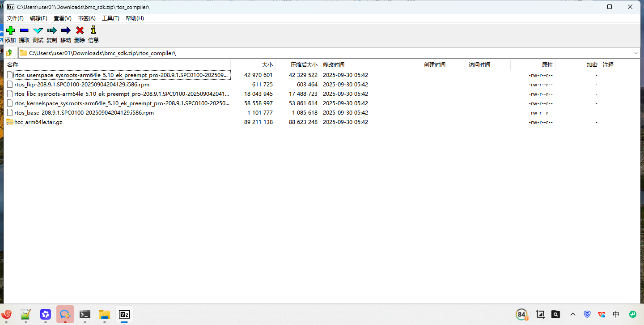The image size is (644, 325).
Task: Select the rtos_base i586.rpm file
Action: (84, 113)
